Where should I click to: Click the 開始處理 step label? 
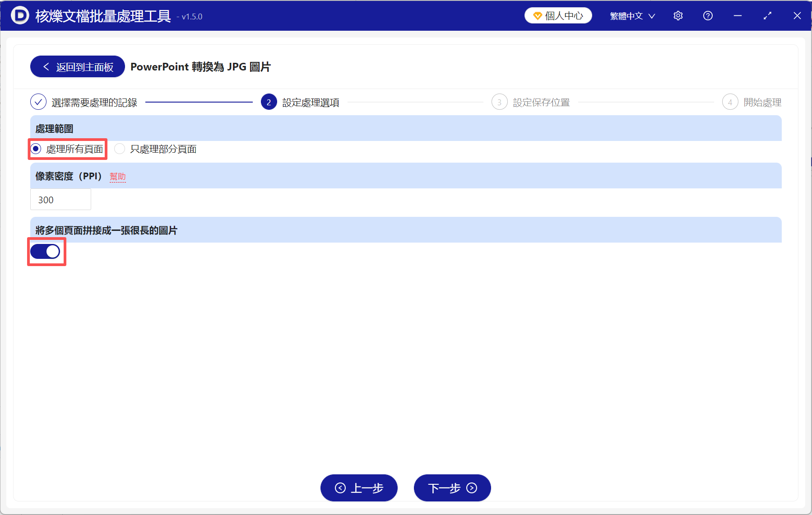coord(762,102)
